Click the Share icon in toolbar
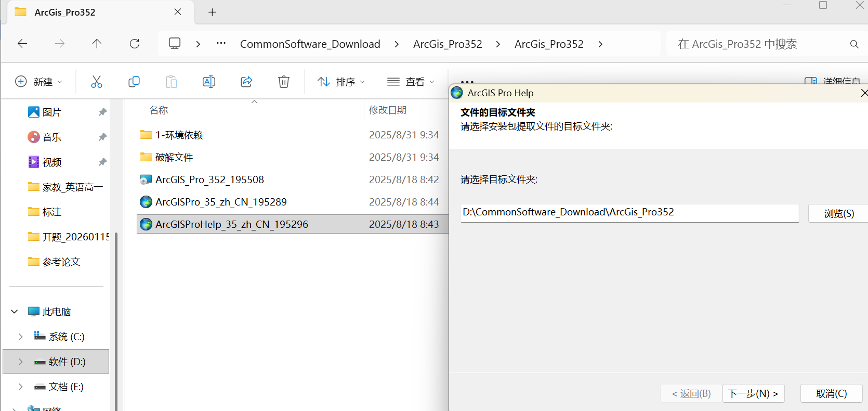Viewport: 868px width, 411px height. 246,82
